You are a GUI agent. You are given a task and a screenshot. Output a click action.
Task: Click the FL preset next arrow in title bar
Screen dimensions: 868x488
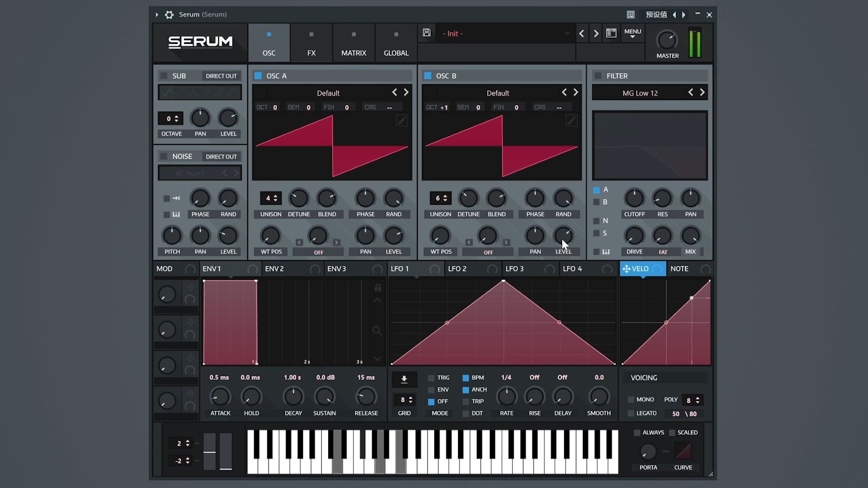point(684,15)
